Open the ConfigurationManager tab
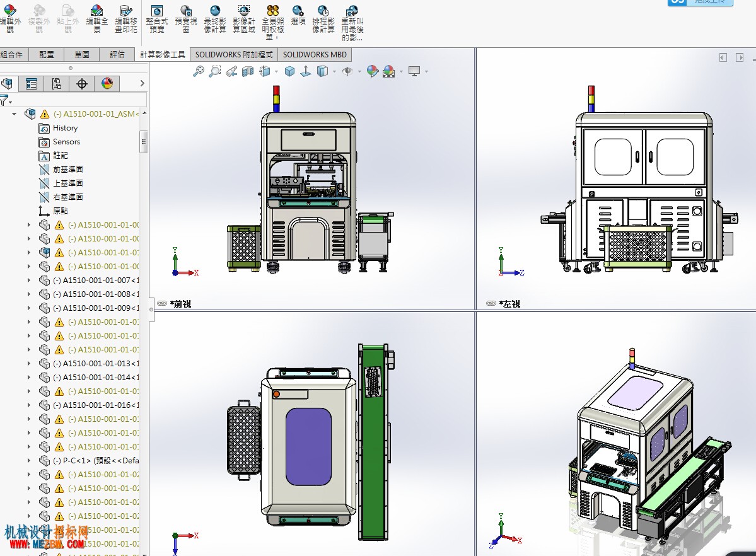Screen dimensions: 756x556 (56, 84)
